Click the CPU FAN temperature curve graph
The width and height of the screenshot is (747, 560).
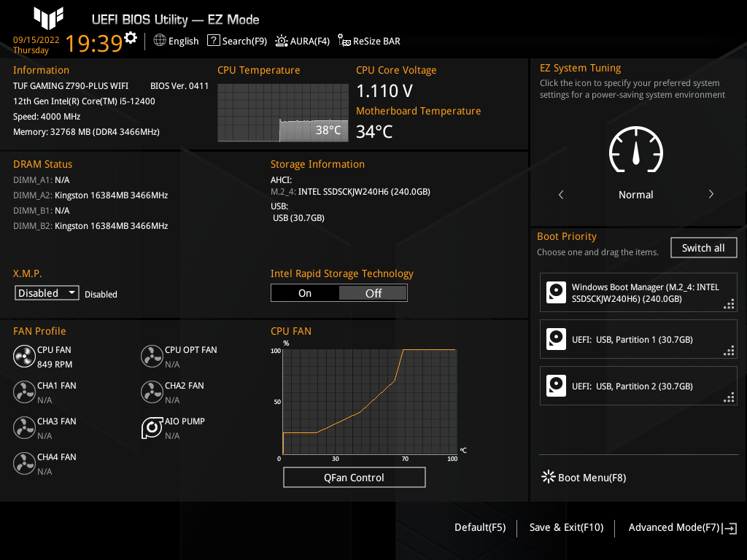click(x=368, y=401)
